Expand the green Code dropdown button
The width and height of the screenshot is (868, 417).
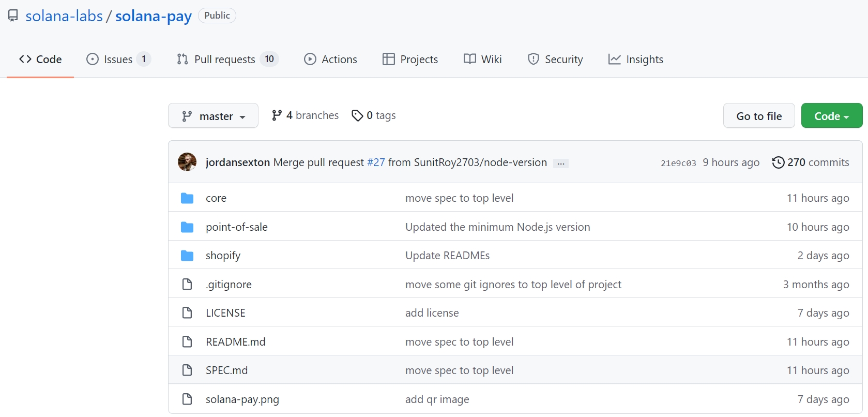832,116
